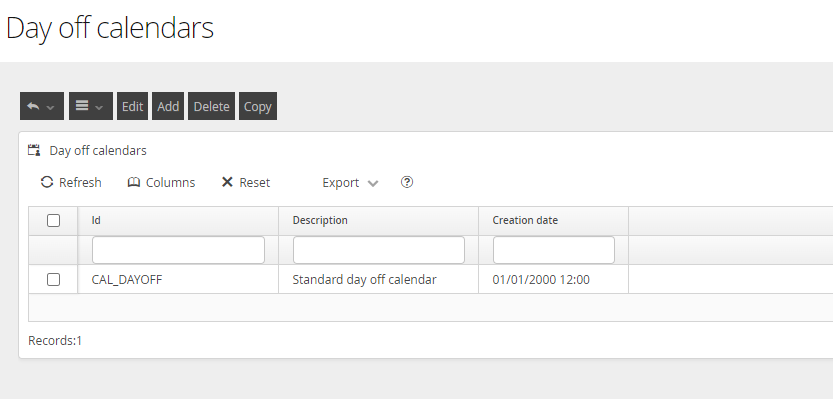Open the hamburger menu dropdown button
This screenshot has height=399, width=833.
(x=91, y=106)
